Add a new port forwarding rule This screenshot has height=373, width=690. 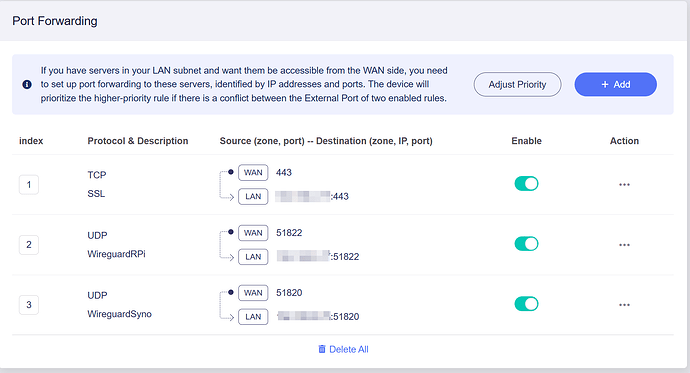click(615, 84)
